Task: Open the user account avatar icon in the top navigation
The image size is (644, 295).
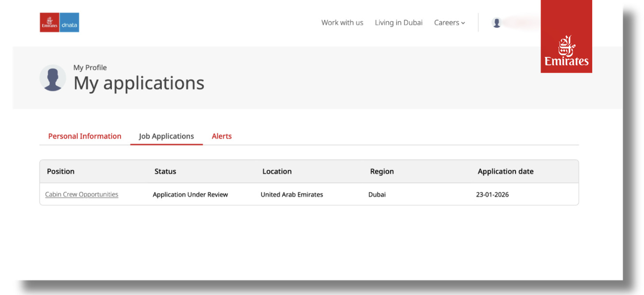Action: coord(497,23)
